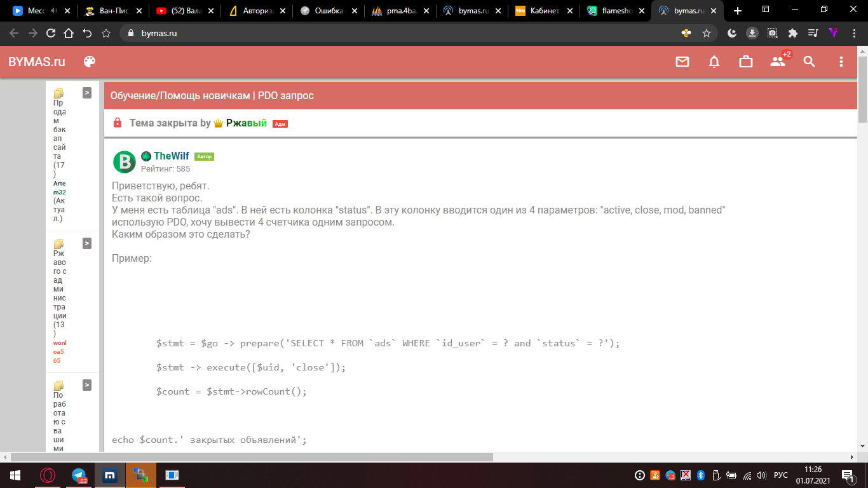This screenshot has width=868, height=488.
Task: Open the extensions puzzle icon
Action: click(x=792, y=33)
